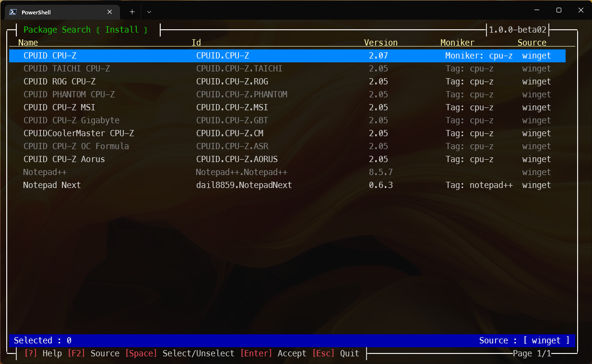Click the Package Search title

point(57,30)
